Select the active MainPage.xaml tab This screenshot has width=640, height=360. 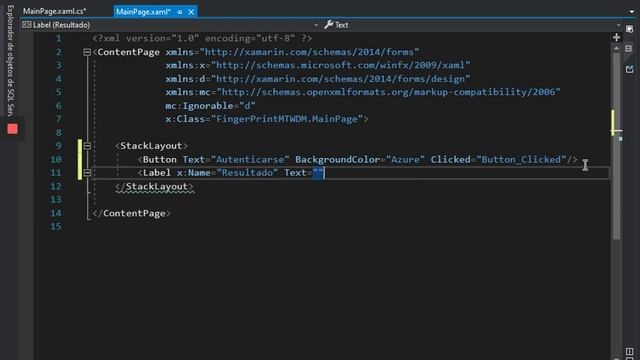click(143, 12)
